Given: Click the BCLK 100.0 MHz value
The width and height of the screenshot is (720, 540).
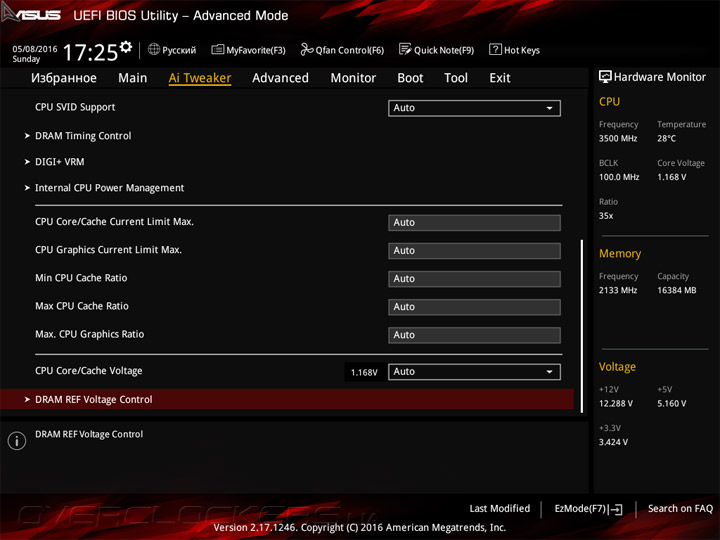Looking at the screenshot, I should coord(619,177).
